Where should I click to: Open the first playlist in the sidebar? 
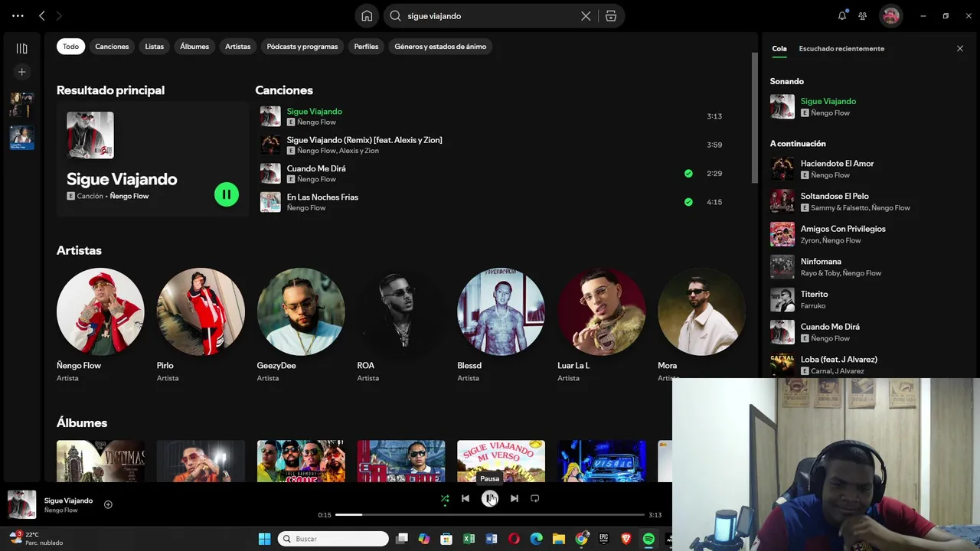tap(21, 105)
